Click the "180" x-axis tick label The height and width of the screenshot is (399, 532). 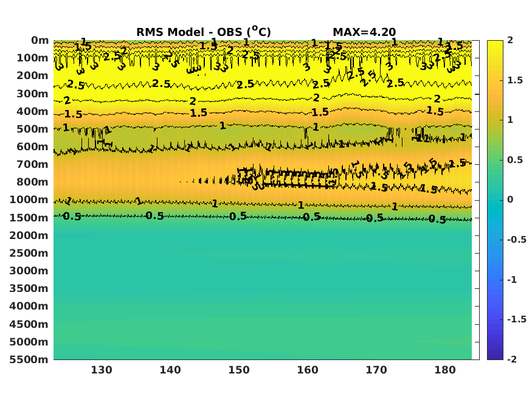445,370
